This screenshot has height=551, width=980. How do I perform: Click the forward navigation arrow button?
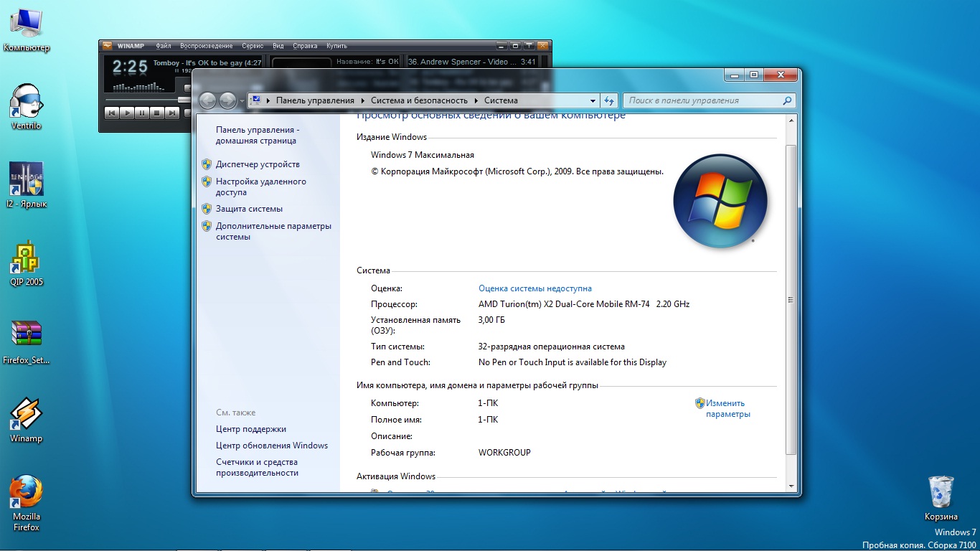pyautogui.click(x=228, y=100)
